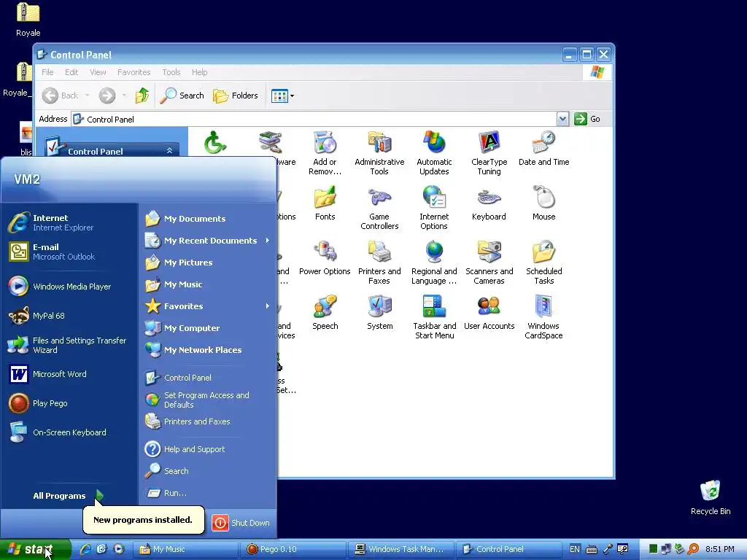747x560 pixels.
Task: Open the View menu
Action: [98, 72]
